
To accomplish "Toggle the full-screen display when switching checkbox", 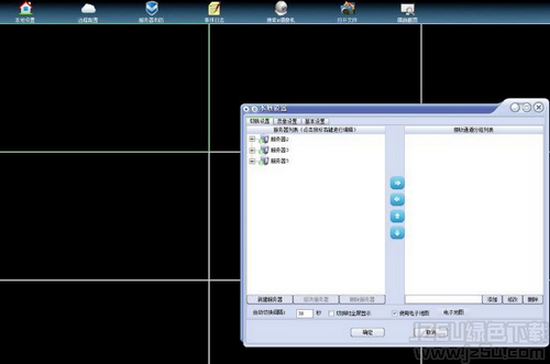I will pos(331,313).
